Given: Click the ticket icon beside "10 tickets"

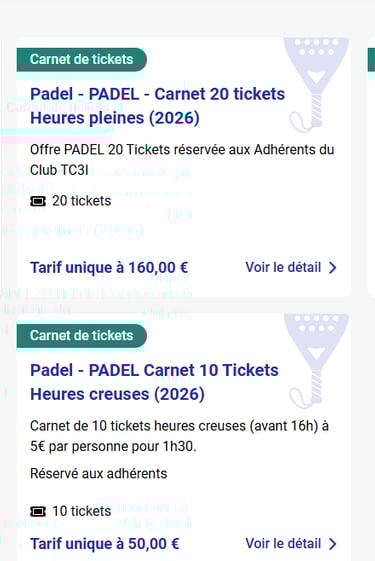Looking at the screenshot, I should pos(38,512).
